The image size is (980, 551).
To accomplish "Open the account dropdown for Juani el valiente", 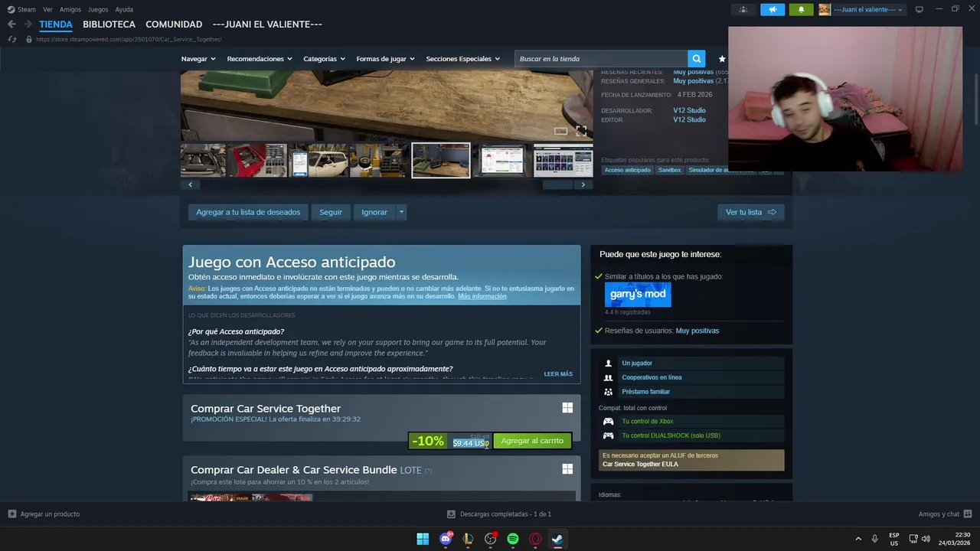I will (x=868, y=9).
